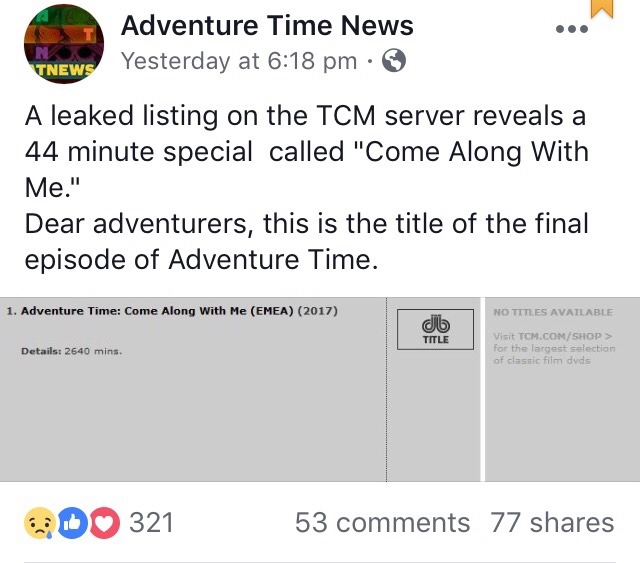Tap the red heart love reaction
The height and width of the screenshot is (563, 640).
[x=104, y=523]
